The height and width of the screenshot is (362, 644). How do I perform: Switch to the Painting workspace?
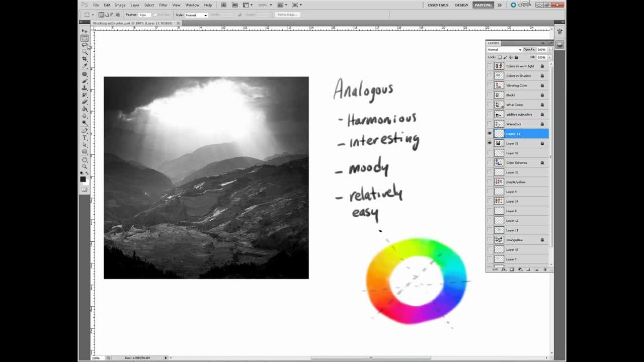click(x=482, y=5)
